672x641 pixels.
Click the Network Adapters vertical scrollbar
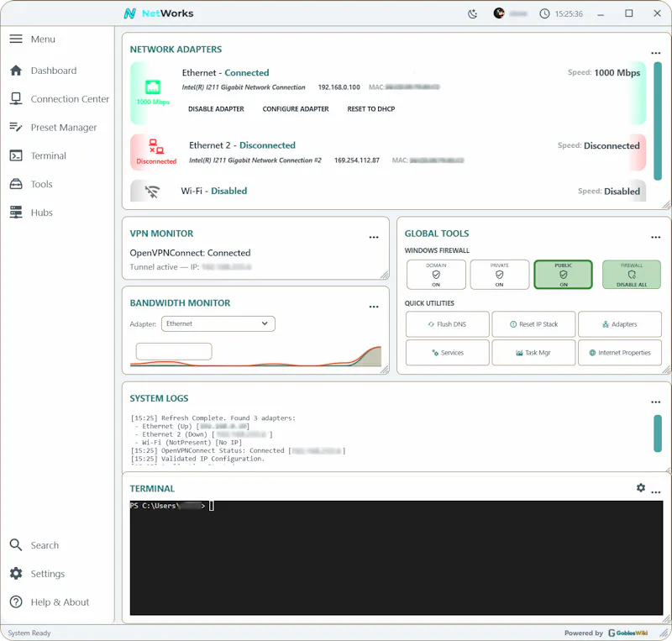658,121
